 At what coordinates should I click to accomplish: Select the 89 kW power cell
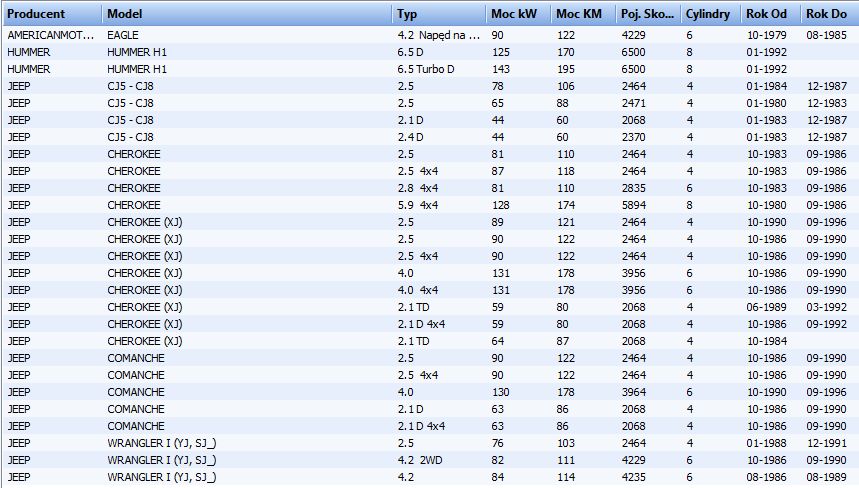(x=497, y=222)
